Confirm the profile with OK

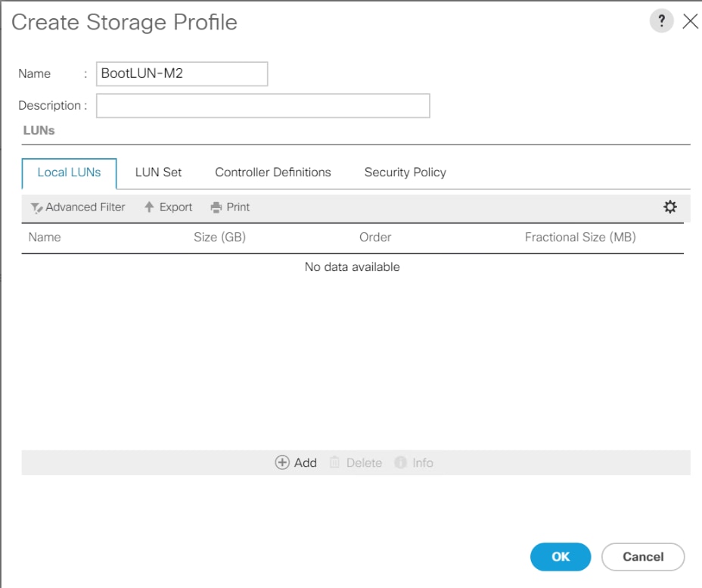(560, 556)
